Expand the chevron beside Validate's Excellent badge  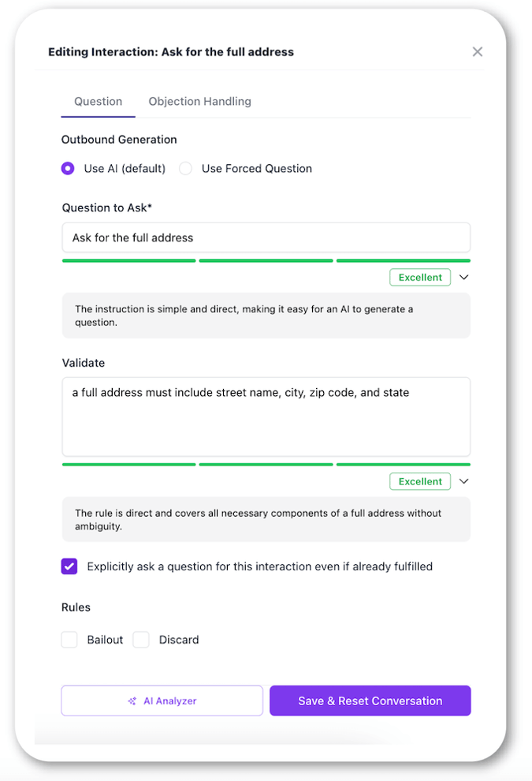(x=464, y=481)
